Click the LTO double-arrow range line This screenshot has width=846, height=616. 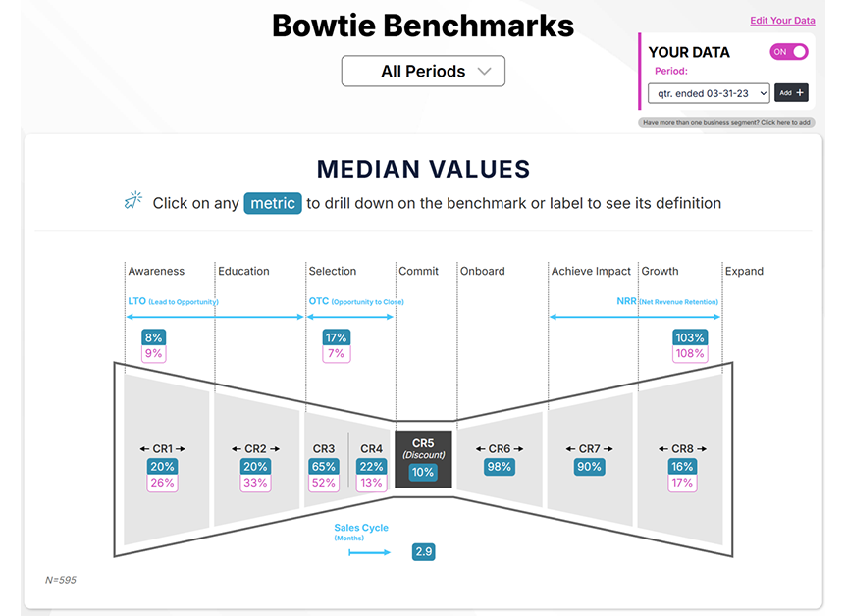click(x=216, y=317)
